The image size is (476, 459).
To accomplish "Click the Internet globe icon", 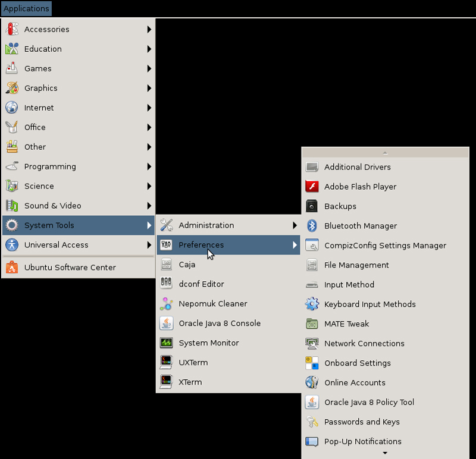I will [12, 108].
